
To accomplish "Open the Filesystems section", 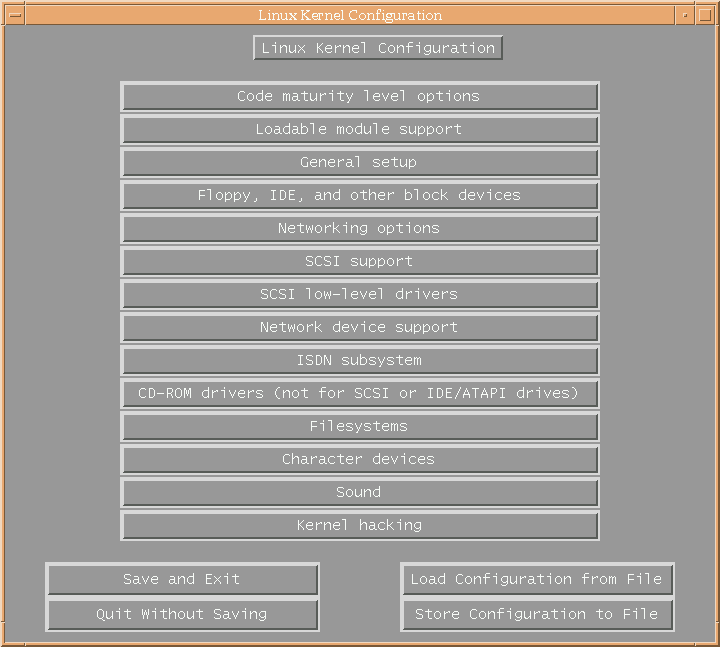I will point(360,427).
